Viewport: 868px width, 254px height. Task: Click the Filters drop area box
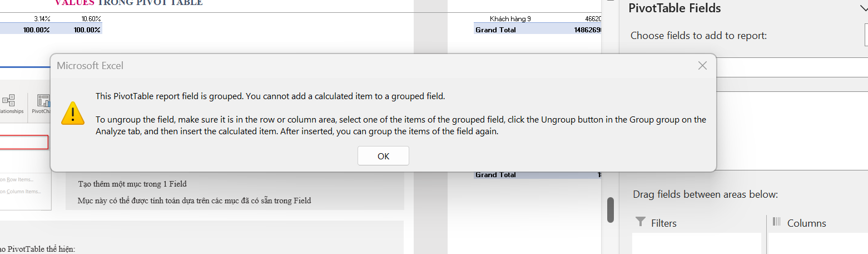(x=697, y=243)
